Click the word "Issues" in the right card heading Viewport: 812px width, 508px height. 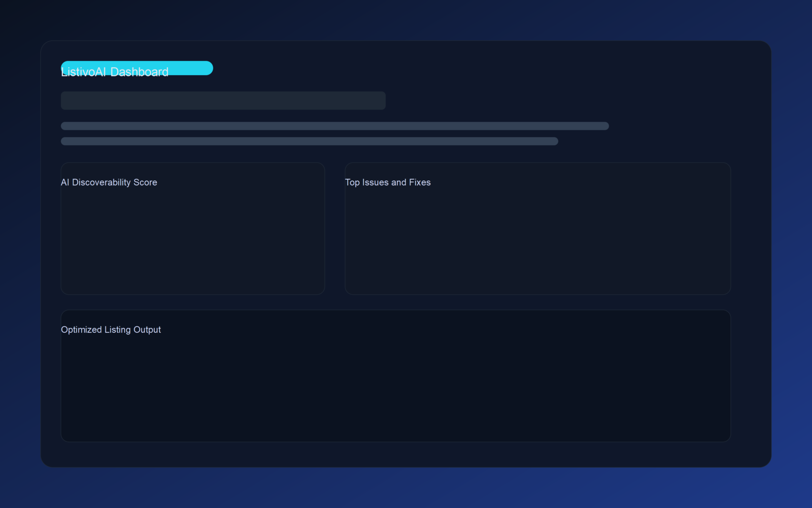[375, 182]
